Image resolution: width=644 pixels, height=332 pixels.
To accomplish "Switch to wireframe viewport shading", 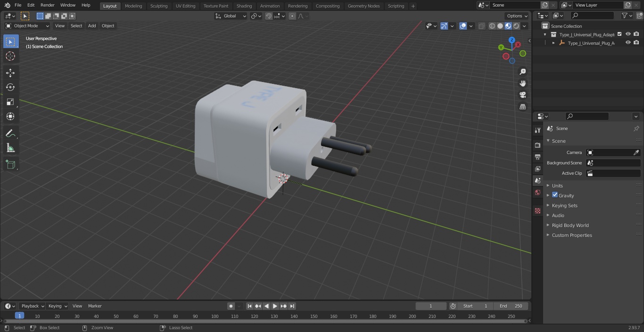I will tap(492, 26).
